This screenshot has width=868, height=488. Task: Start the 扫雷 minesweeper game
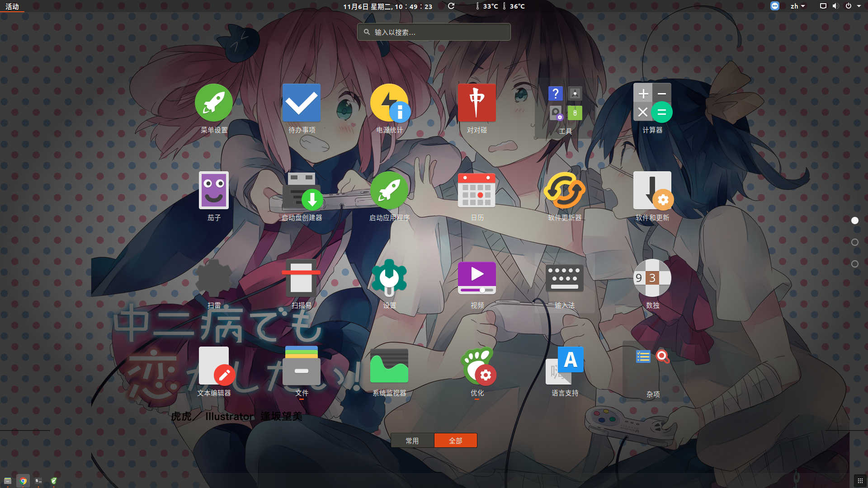point(214,284)
